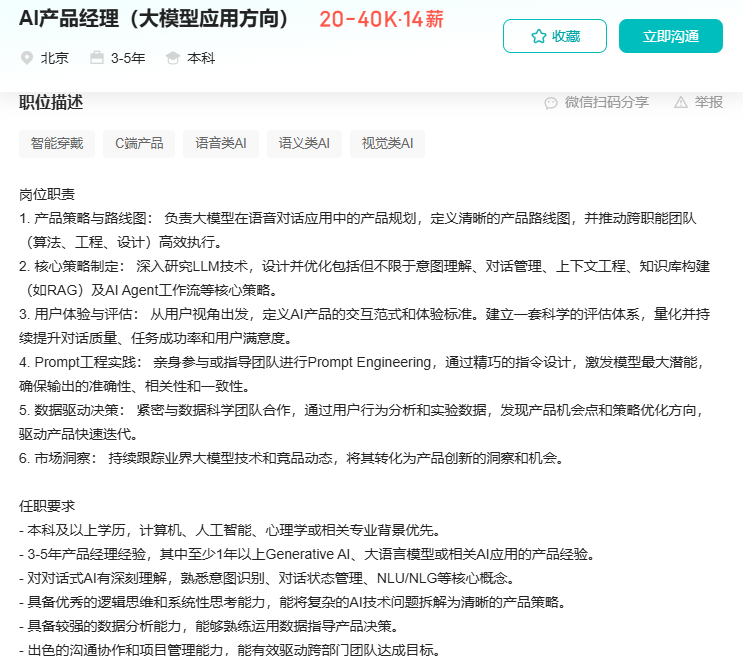
Task: Click the 立即沟通 chat button
Action: click(671, 36)
